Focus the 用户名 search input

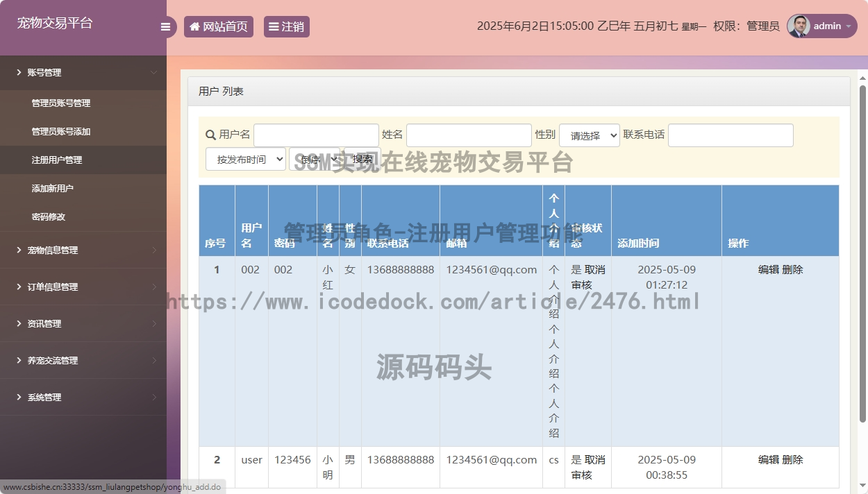pyautogui.click(x=316, y=135)
